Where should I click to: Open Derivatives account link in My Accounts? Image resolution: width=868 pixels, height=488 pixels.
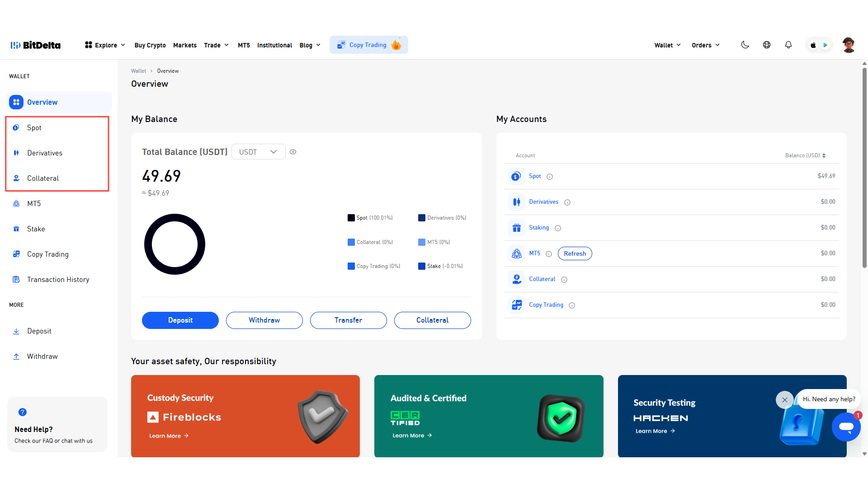[543, 202]
